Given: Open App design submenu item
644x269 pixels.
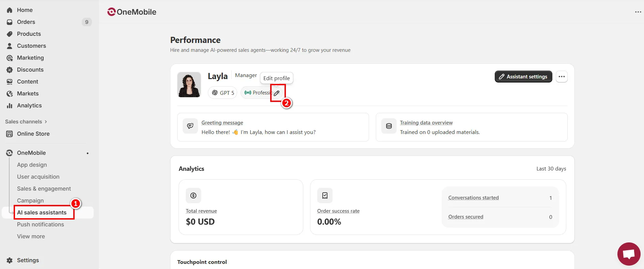Looking at the screenshot, I should tap(32, 165).
